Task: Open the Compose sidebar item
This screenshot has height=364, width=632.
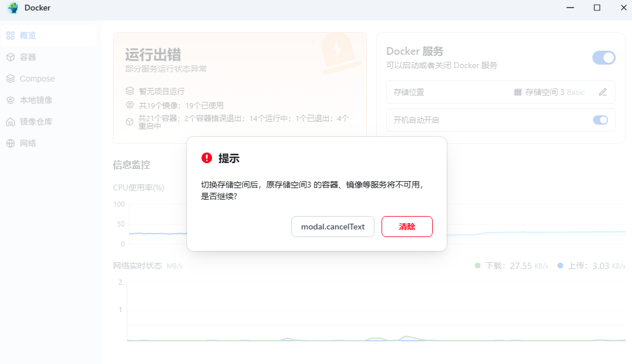Action: [48, 79]
